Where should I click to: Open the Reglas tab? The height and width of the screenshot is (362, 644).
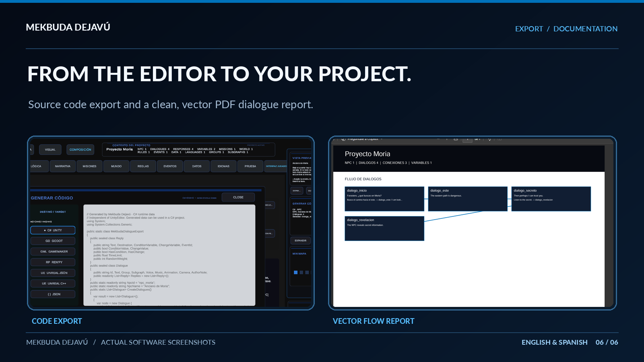(143, 166)
